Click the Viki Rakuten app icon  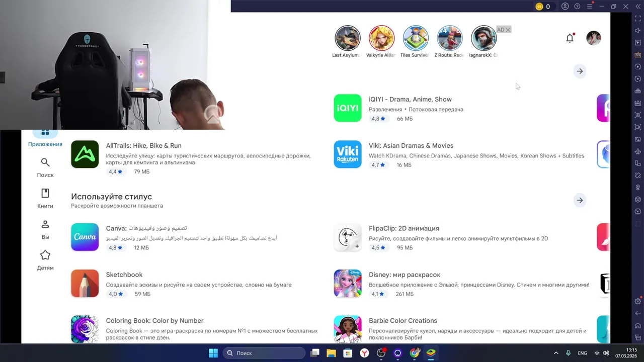348,154
